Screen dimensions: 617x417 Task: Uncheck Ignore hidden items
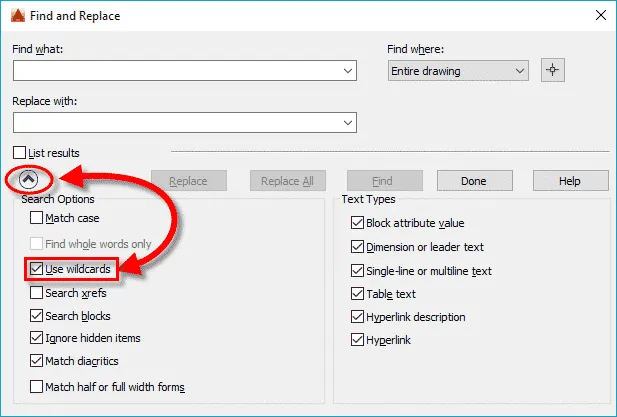(36, 338)
